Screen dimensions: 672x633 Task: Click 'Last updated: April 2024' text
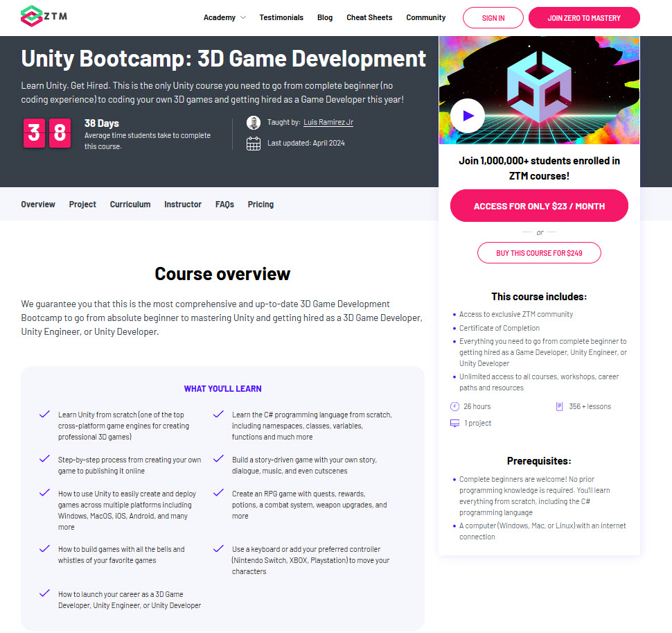[306, 144]
